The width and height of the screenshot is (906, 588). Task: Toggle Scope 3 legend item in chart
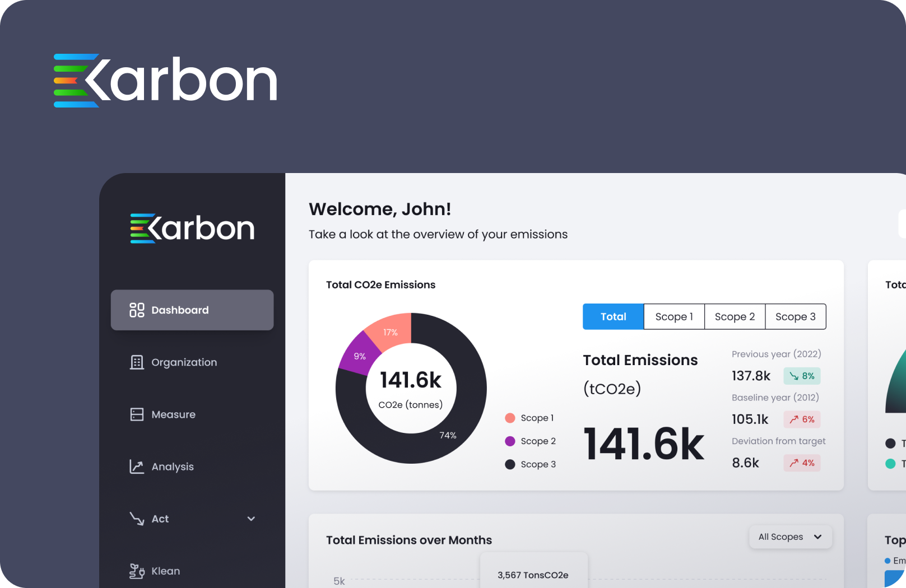click(531, 464)
